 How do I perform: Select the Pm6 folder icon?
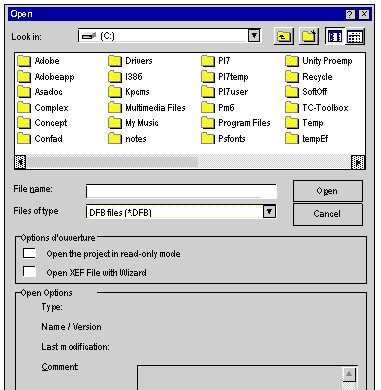pos(208,108)
